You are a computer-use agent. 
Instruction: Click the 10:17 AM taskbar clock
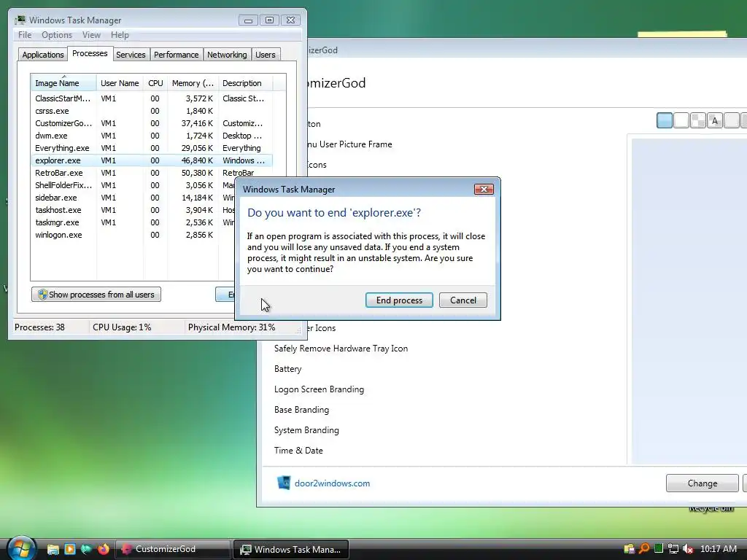(719, 549)
